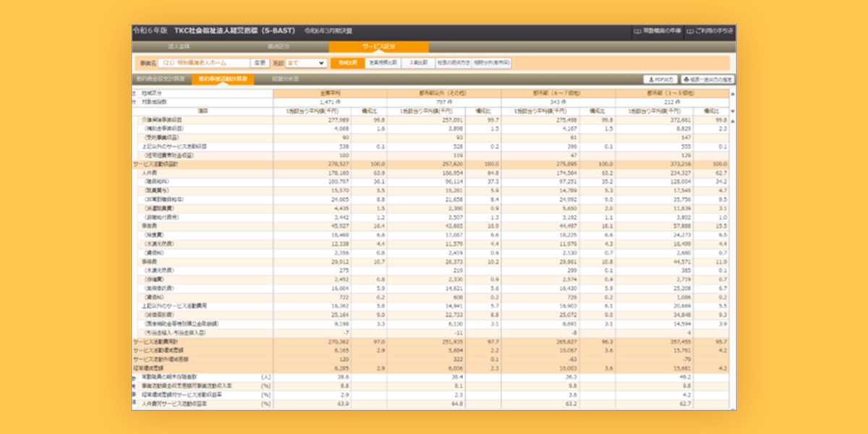Click the facility count cell 343 件
Viewport: 868px width, 434px height.
click(x=558, y=102)
